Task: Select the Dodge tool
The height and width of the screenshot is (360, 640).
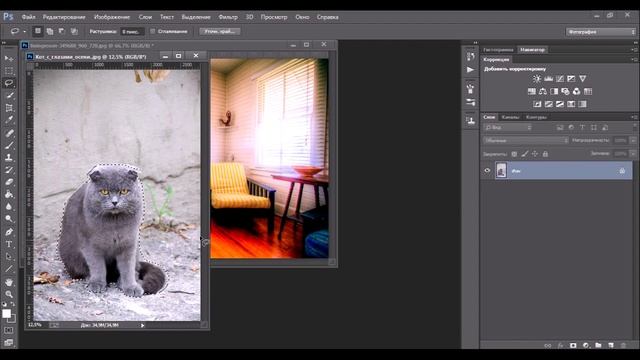Action: pos(9,219)
